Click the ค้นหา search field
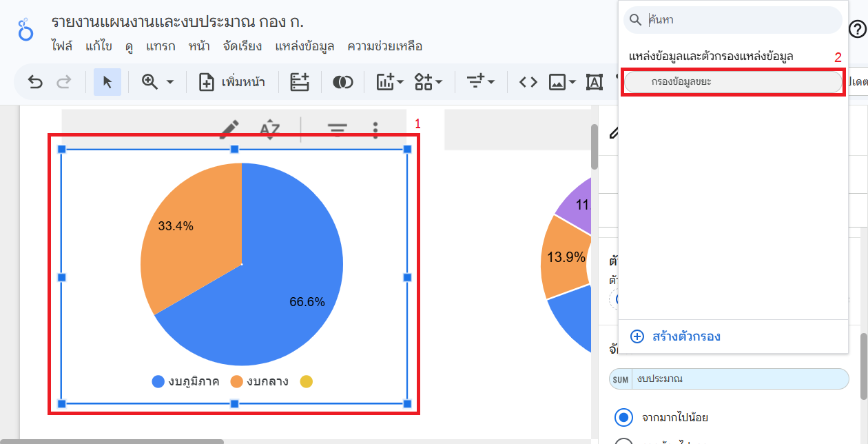This screenshot has height=444, width=868. (741, 20)
